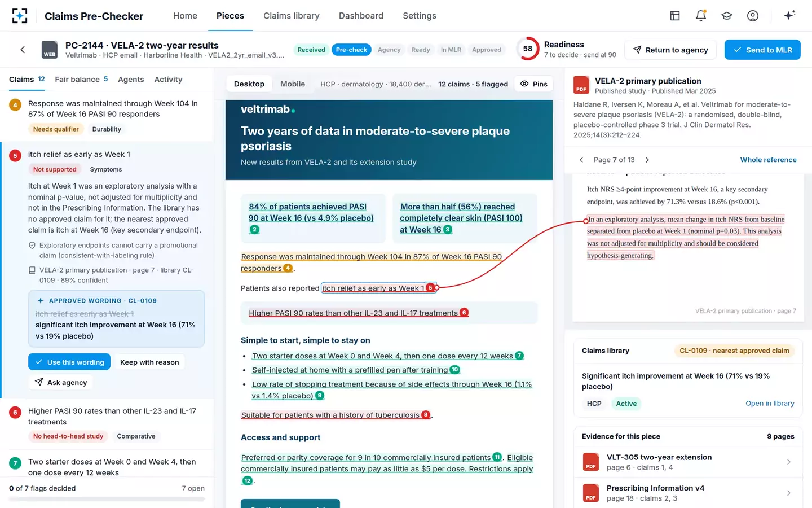The height and width of the screenshot is (508, 812).
Task: Click pin 8 on the tuberculosis claim
Action: (426, 415)
